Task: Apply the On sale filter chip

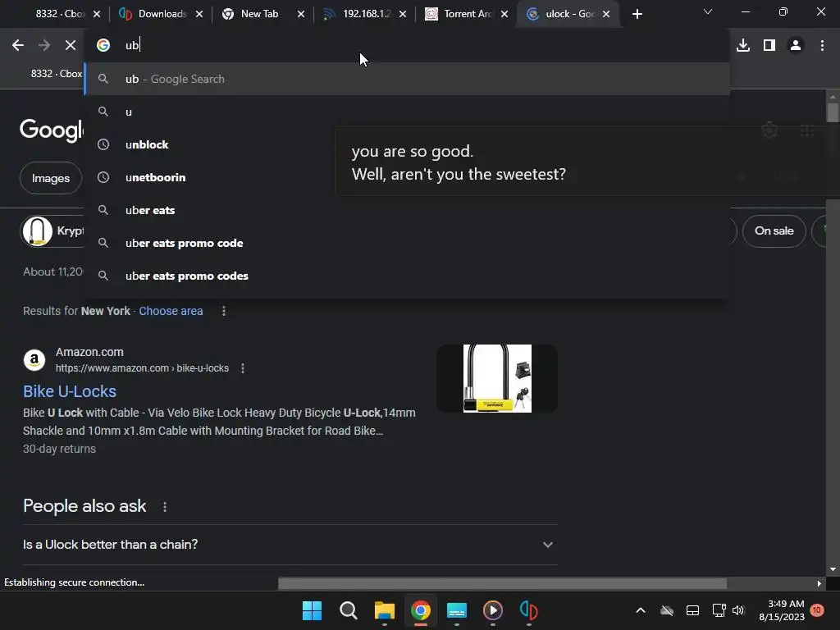Action: (x=774, y=231)
